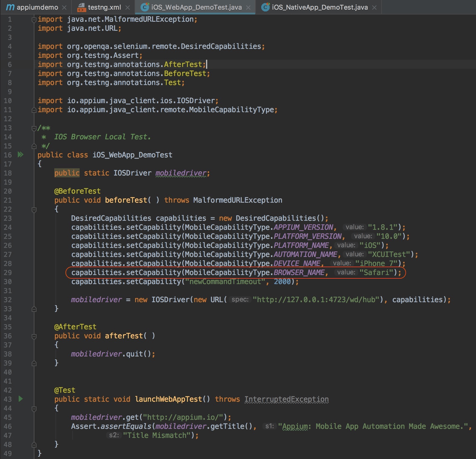
Task: Close the iOS_NativeApp_DemoTest.java tab
Action: tap(374, 8)
